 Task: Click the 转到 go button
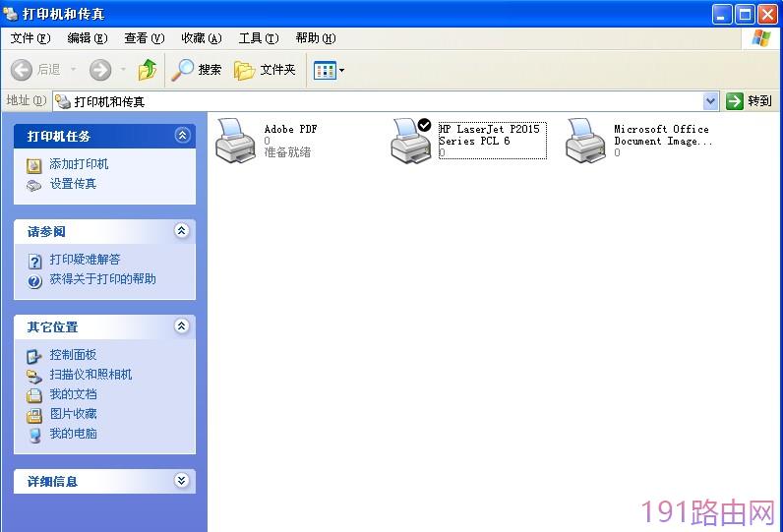point(749,101)
